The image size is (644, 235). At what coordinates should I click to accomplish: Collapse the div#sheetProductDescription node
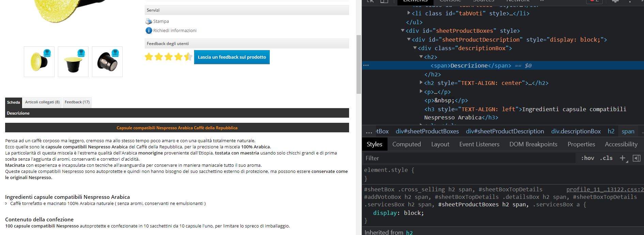pos(409,40)
